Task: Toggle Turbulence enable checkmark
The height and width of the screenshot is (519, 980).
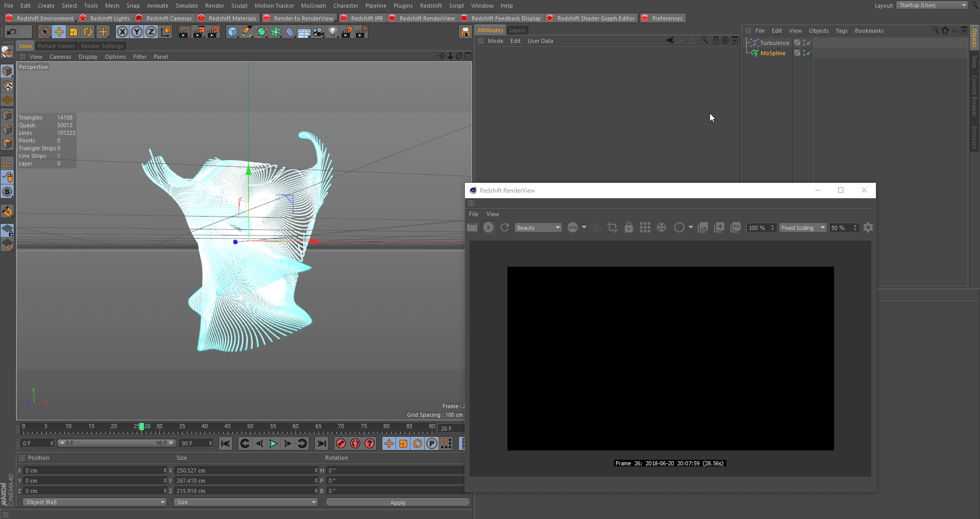Action: [x=809, y=43]
